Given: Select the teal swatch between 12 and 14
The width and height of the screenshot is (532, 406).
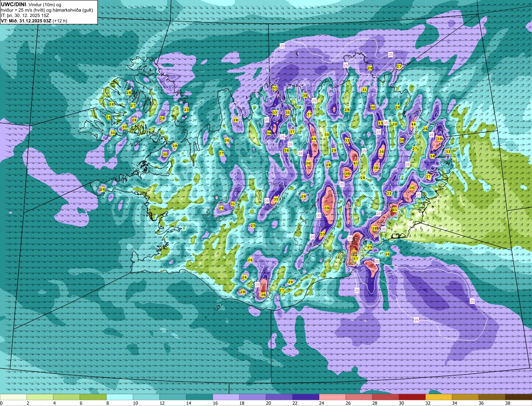Looking at the screenshot, I should pyautogui.click(x=173, y=397).
